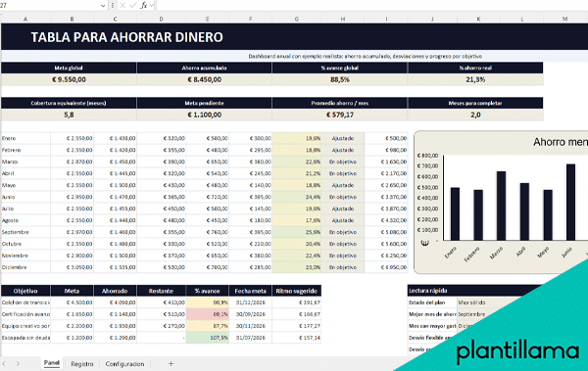Go to previous sheet with left arrow
The width and height of the screenshot is (588, 371).
4,363
